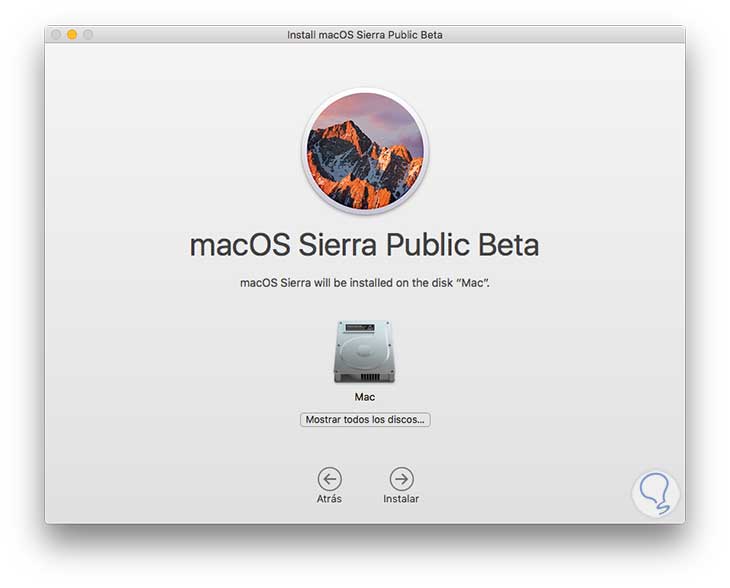
Task: Click the macOS Sierra Public Beta heading
Action: [365, 244]
